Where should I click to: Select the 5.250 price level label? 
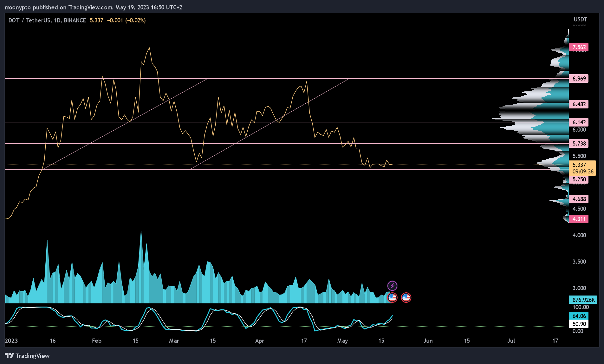coord(579,179)
